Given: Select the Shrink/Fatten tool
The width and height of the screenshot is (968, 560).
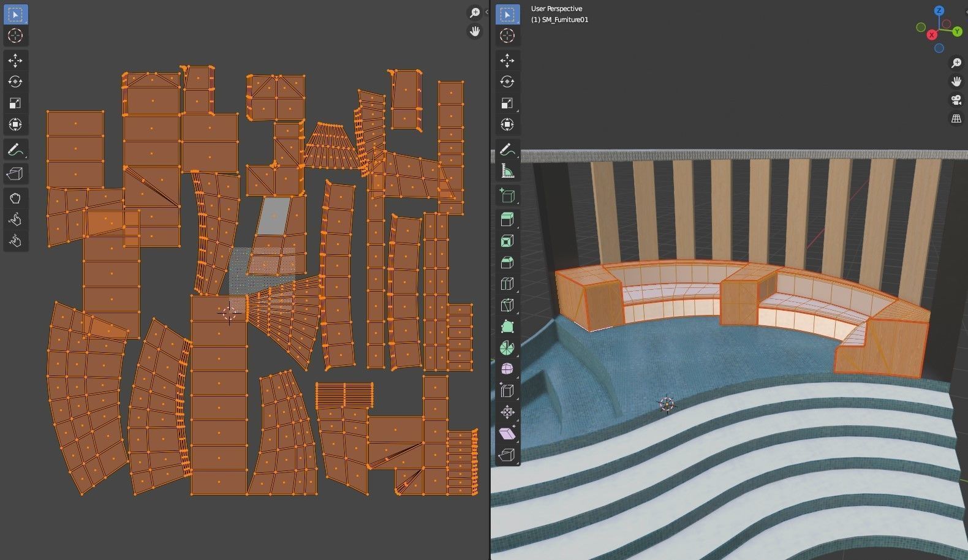Looking at the screenshot, I should point(507,412).
